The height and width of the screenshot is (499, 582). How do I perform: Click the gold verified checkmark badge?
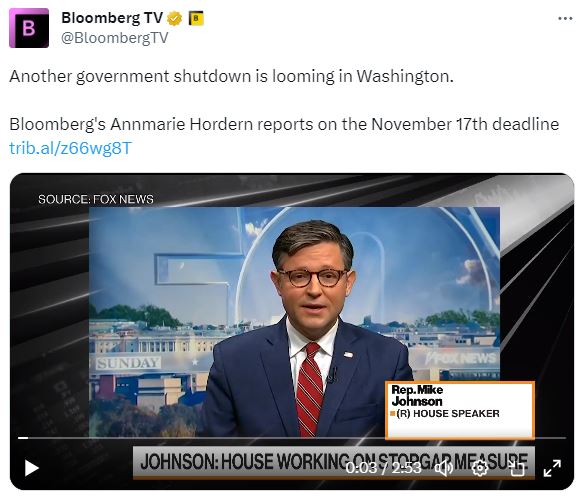[x=174, y=18]
